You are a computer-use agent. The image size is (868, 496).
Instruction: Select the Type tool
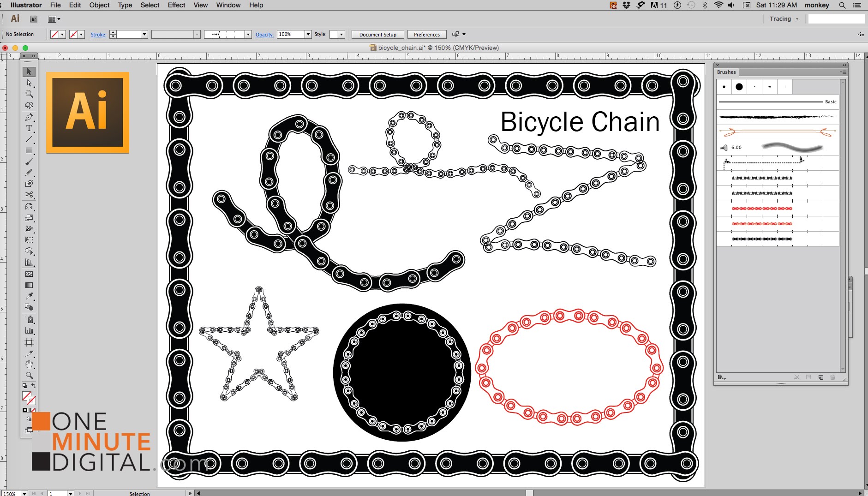[29, 128]
